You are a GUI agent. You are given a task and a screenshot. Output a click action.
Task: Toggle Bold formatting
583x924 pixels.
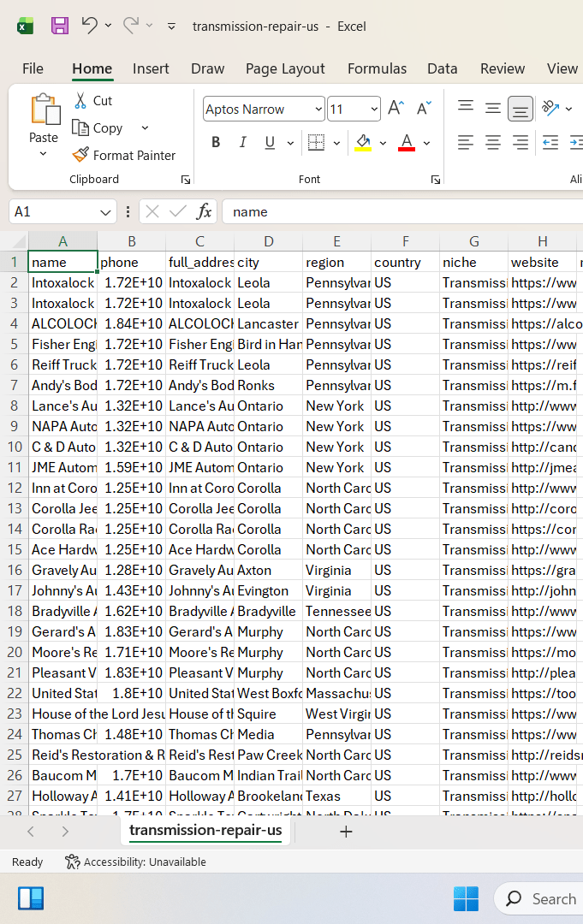216,142
